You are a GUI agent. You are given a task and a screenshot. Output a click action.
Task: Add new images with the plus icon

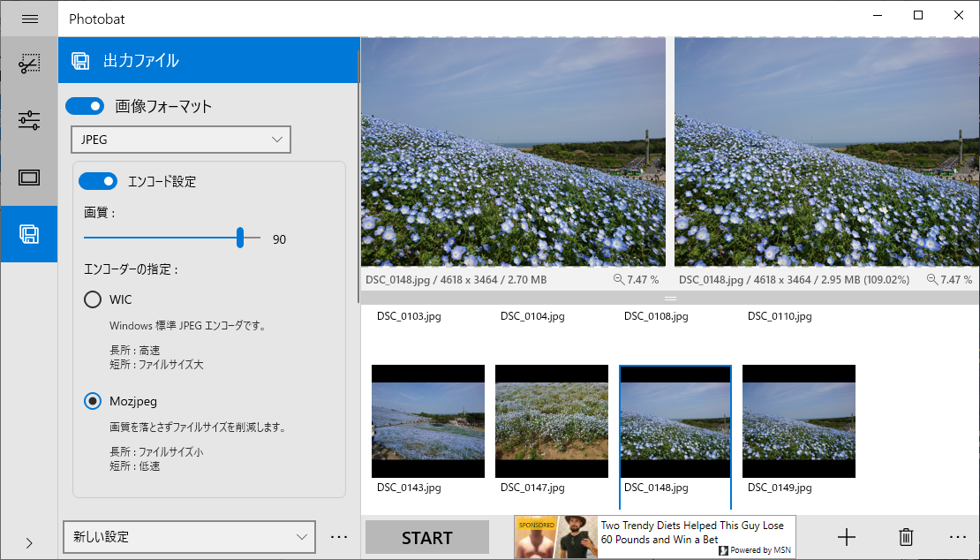pos(846,536)
